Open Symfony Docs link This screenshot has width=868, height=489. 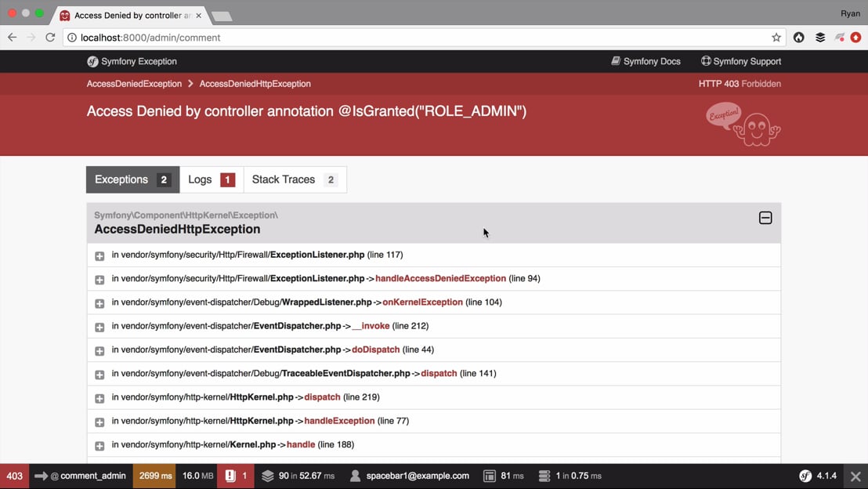(646, 61)
